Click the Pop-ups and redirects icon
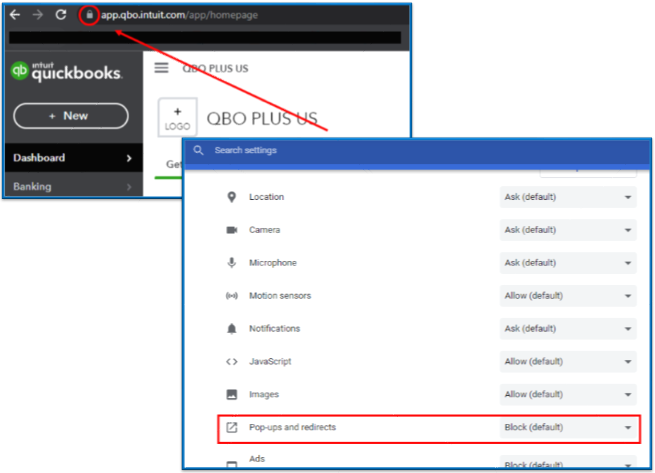This screenshot has width=655, height=473. coord(232,427)
